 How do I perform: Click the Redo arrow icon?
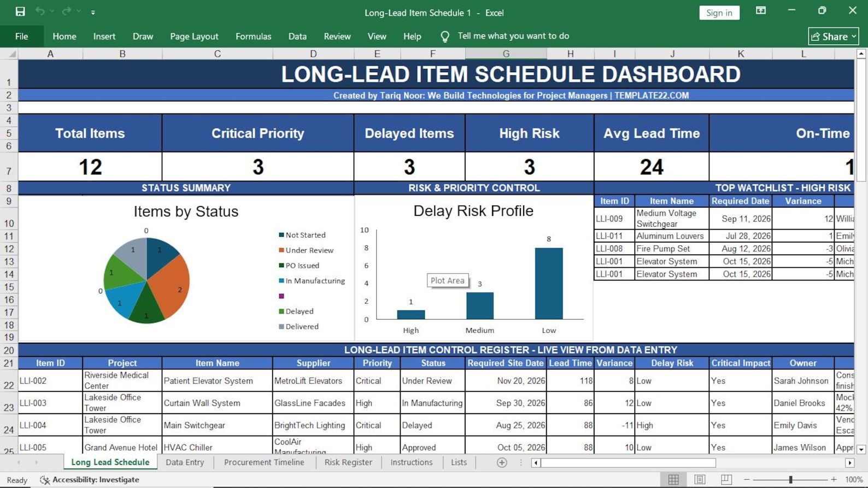(x=66, y=11)
